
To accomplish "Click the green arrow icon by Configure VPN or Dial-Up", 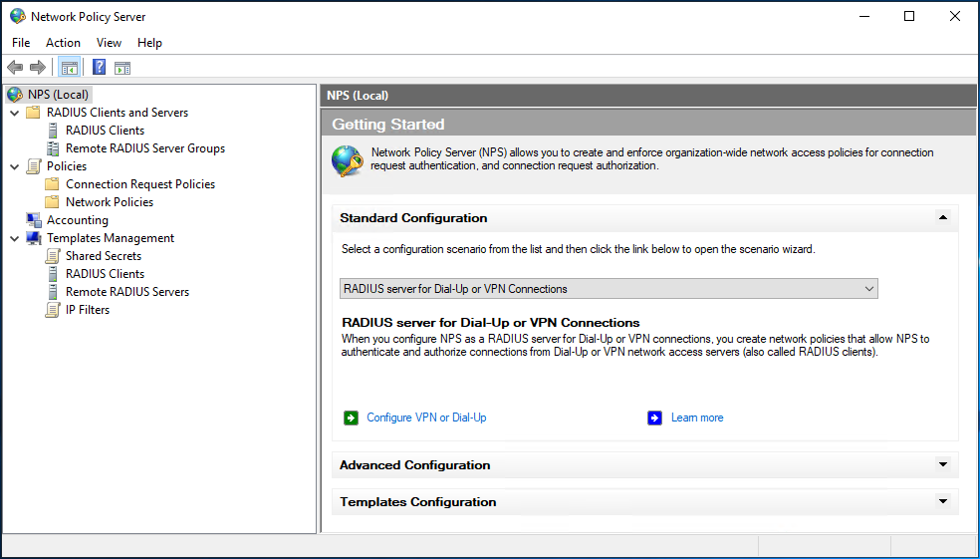I will coord(352,418).
